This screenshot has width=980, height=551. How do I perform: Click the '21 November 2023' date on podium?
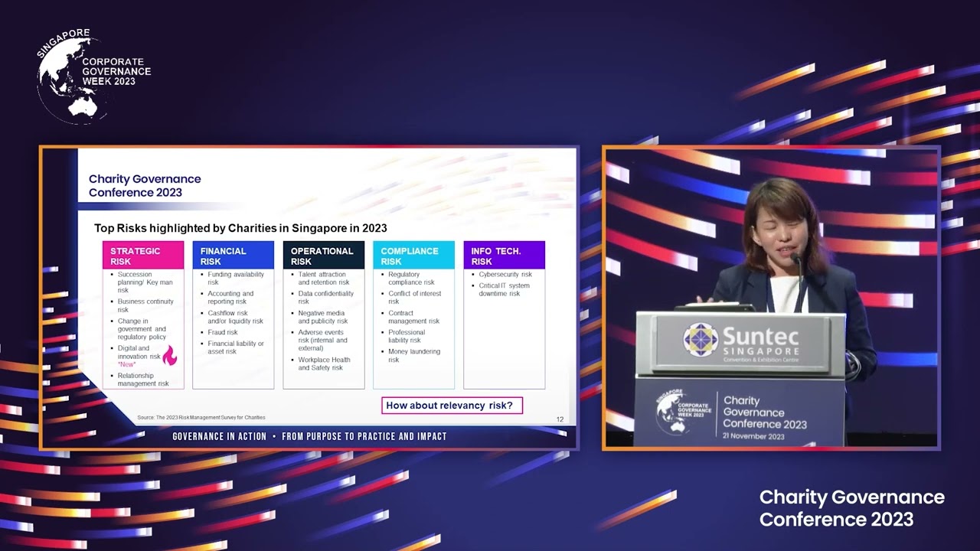pos(753,436)
